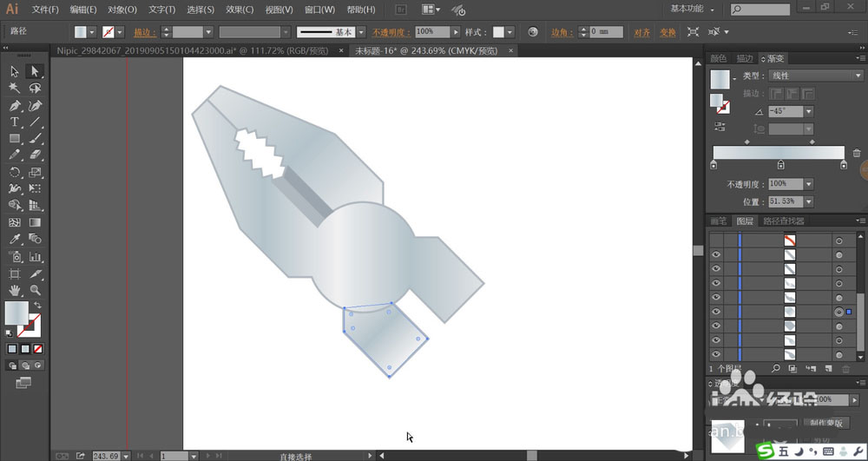Select the Curvature pen tool
868x461 pixels.
[x=35, y=105]
